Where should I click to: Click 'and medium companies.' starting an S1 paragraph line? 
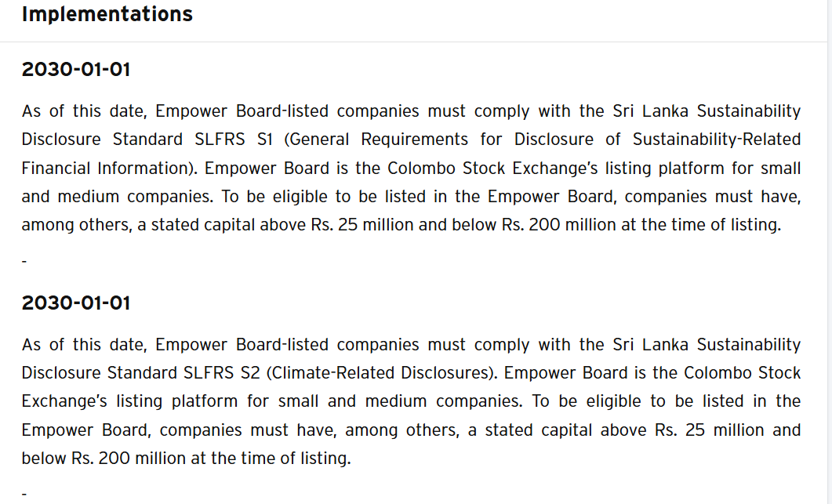[118, 197]
